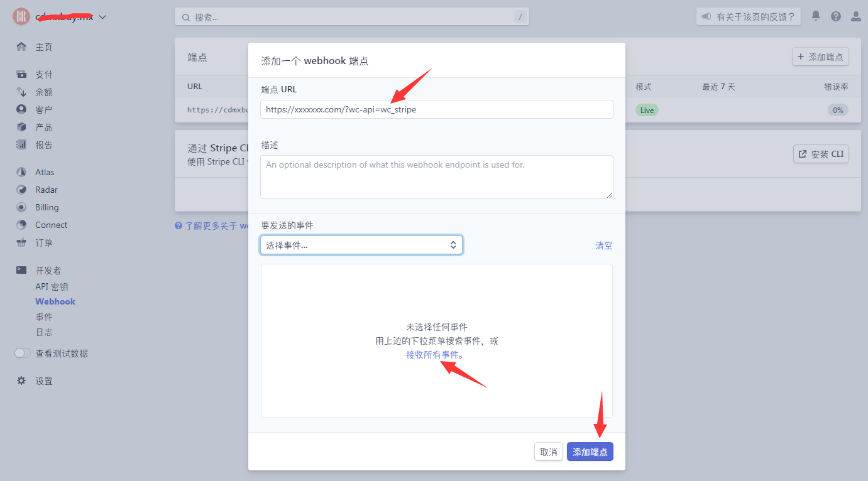Click the 错误率 column header
Image resolution: width=868 pixels, height=481 pixels.
(x=836, y=87)
